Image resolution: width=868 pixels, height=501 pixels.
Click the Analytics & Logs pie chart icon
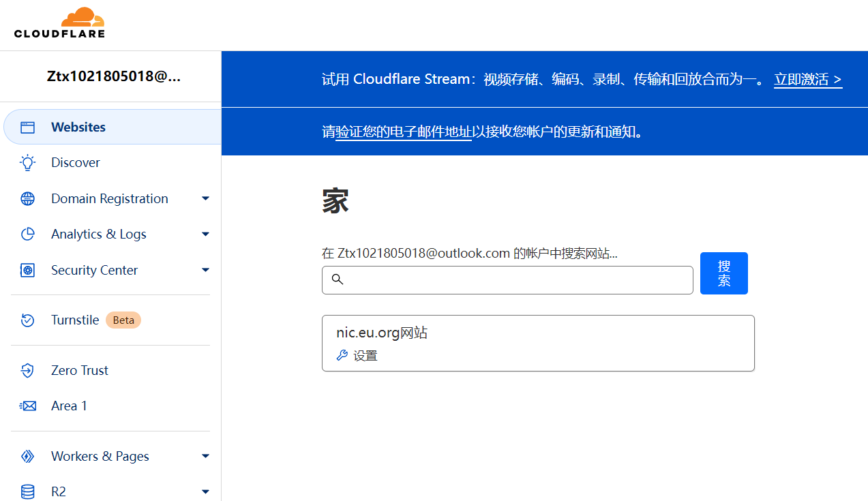coord(27,234)
